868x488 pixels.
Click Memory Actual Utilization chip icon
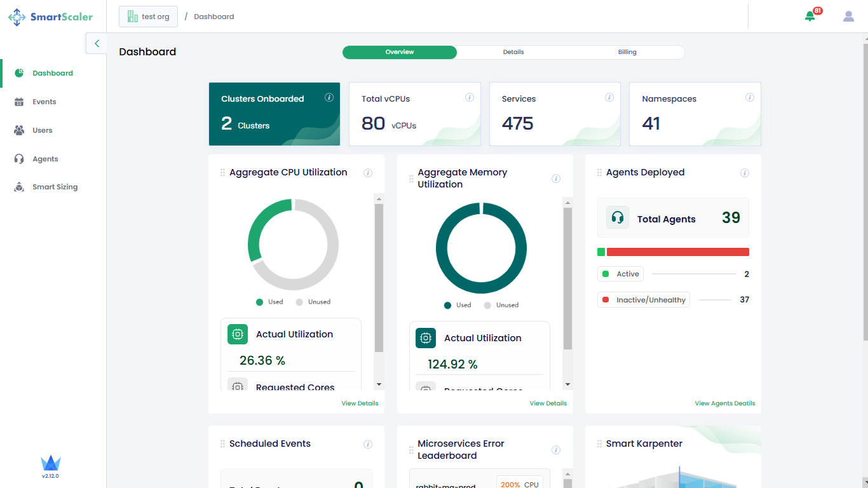426,338
